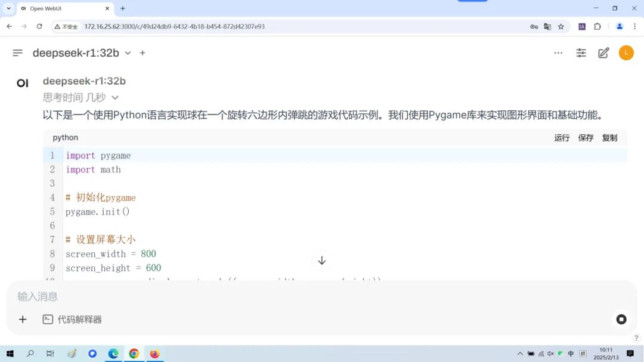Click the translate page icon
Viewport: 644px width, 362px height.
tap(547, 27)
